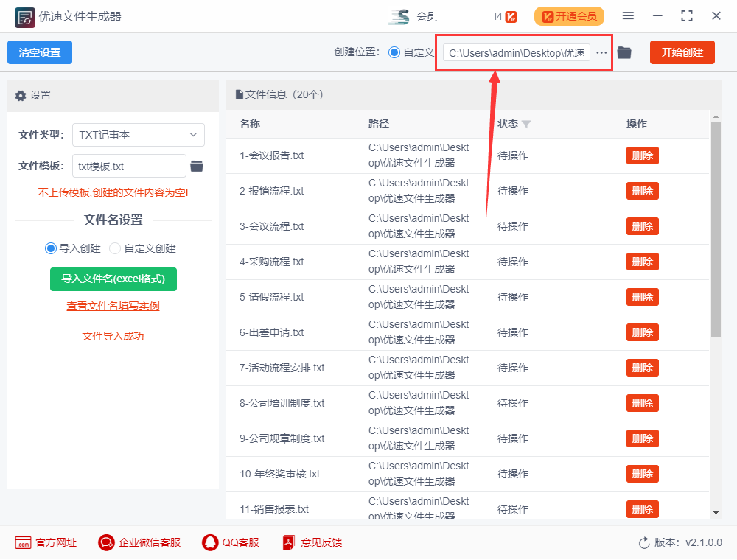Open folder picker beside txt模板.txt field
The image size is (737, 560).
pyautogui.click(x=195, y=166)
